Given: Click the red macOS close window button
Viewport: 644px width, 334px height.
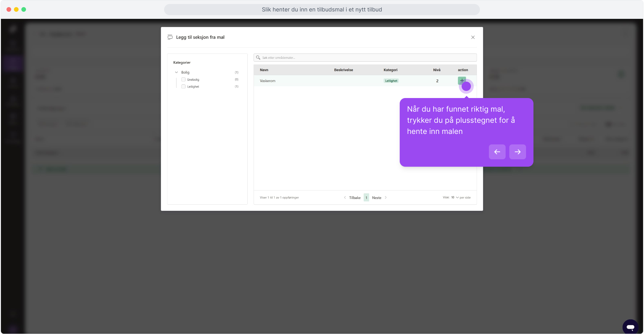Looking at the screenshot, I should pos(9,10).
